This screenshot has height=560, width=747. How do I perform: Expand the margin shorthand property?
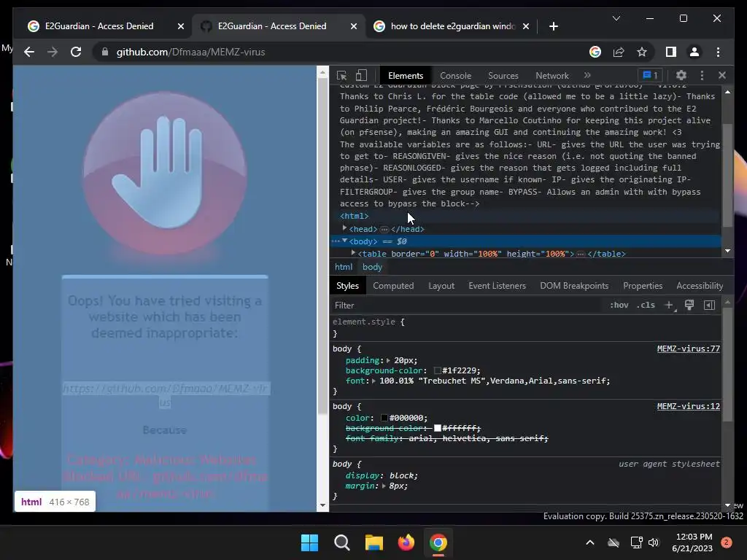[x=384, y=486]
